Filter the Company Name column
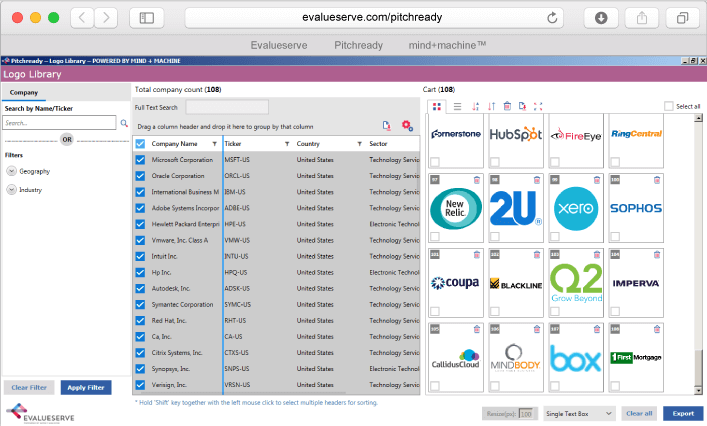Screen dimensions: 707x426 tap(215, 144)
